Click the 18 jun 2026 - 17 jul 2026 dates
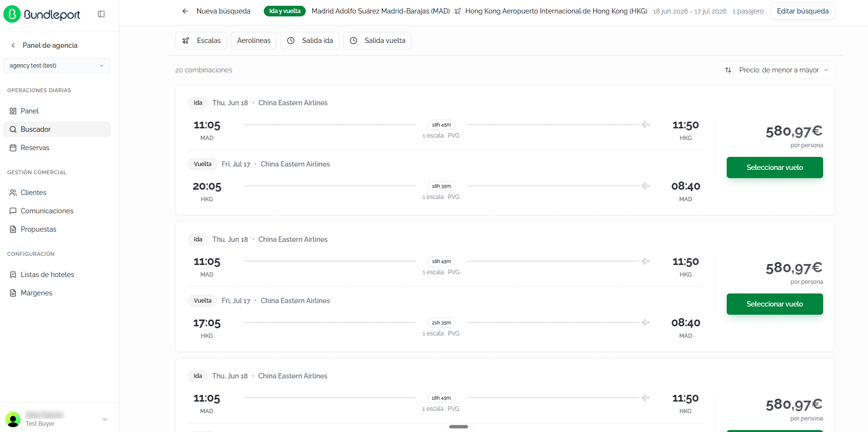Screen dimensions: 868x432 (690, 11)
